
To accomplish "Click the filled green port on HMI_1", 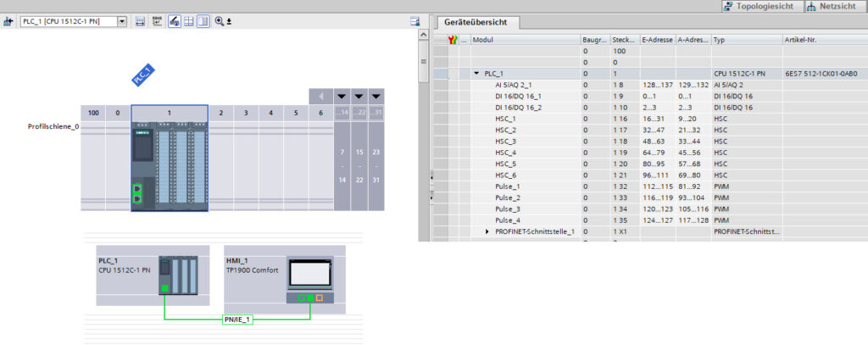I will 310,298.
